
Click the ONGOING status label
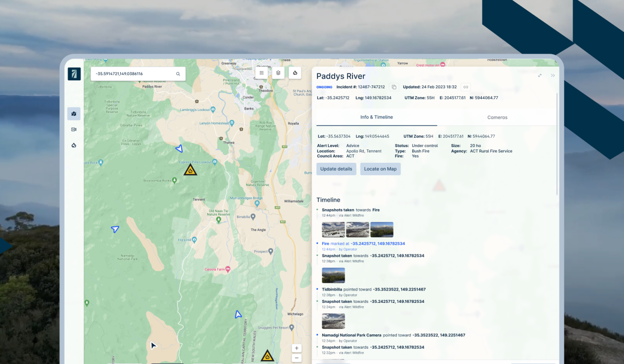point(324,87)
